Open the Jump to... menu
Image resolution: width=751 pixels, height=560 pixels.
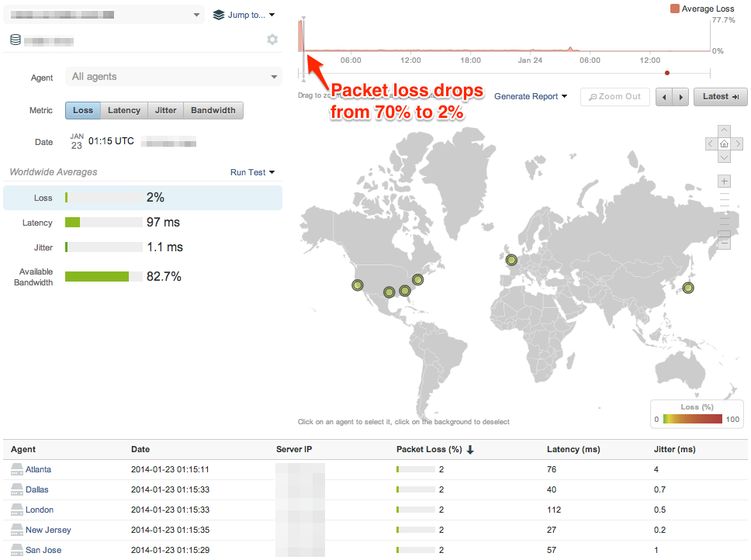point(244,15)
